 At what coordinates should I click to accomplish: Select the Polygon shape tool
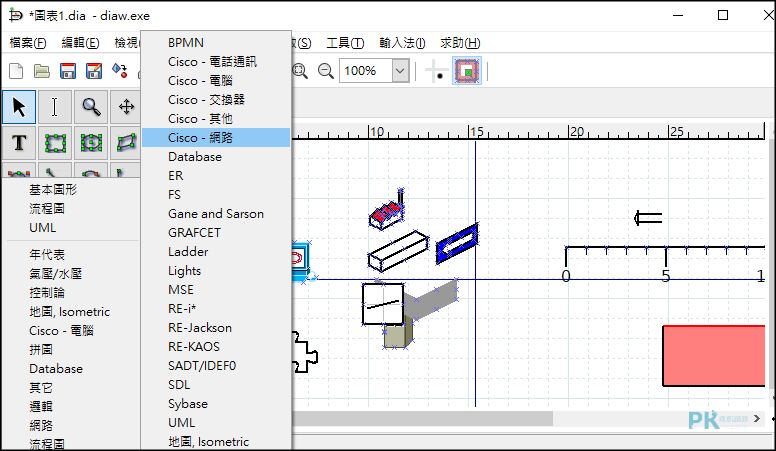pyautogui.click(x=126, y=143)
